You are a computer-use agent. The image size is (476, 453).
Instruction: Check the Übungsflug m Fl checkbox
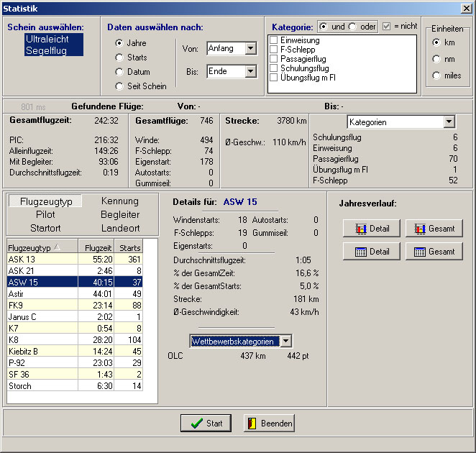[x=273, y=78]
